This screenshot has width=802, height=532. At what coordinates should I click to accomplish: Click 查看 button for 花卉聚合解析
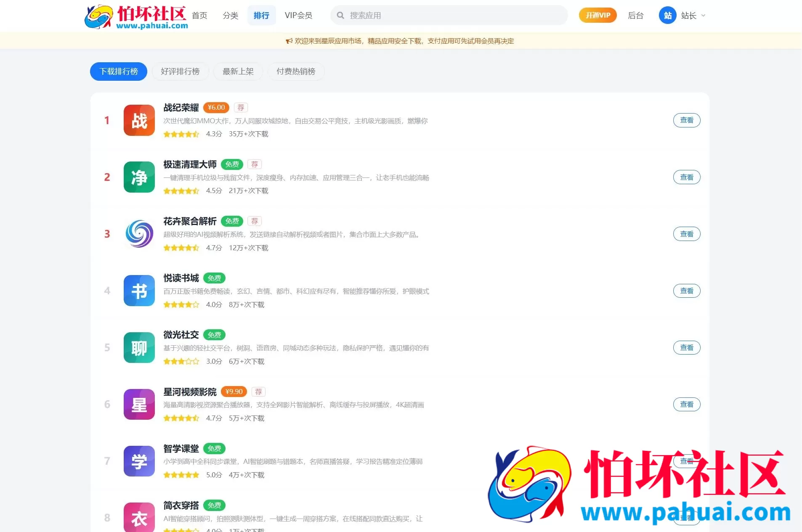[x=687, y=234]
